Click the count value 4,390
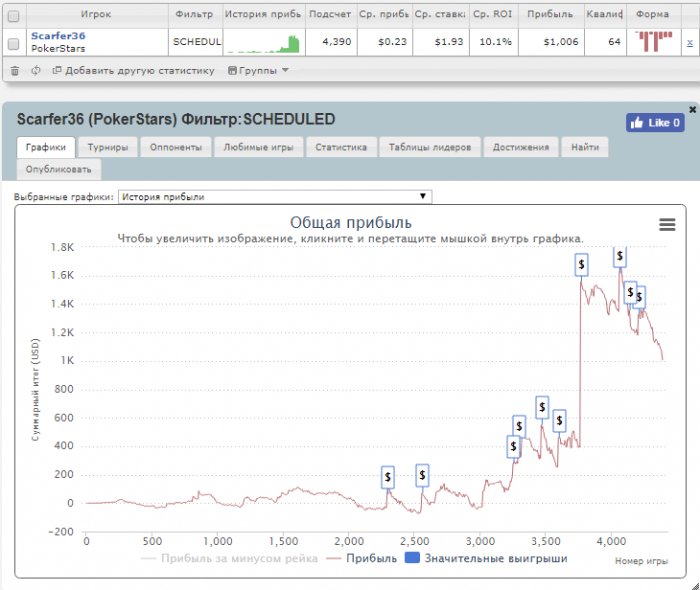This screenshot has width=700, height=590. (x=337, y=42)
